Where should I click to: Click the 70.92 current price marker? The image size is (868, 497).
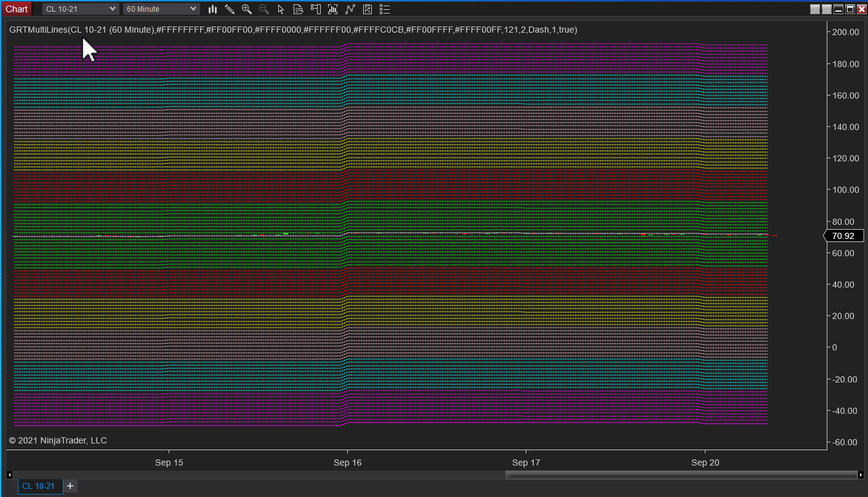coord(843,236)
